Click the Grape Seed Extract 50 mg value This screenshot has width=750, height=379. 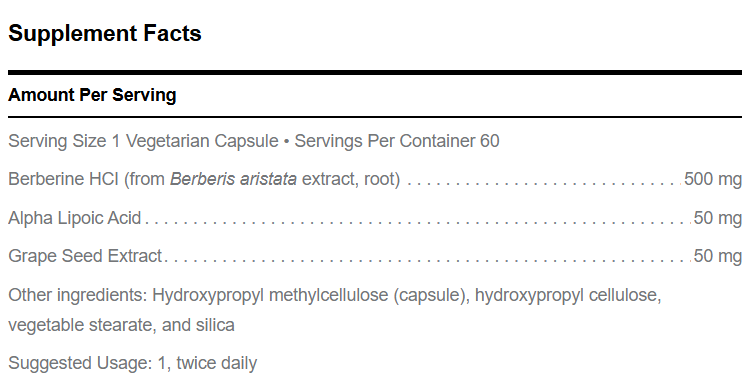click(717, 256)
